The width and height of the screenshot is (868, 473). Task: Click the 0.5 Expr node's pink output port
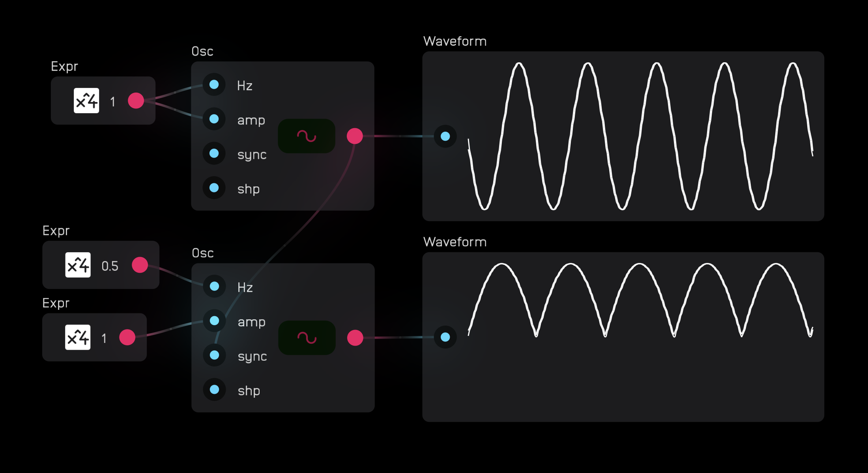pyautogui.click(x=140, y=265)
